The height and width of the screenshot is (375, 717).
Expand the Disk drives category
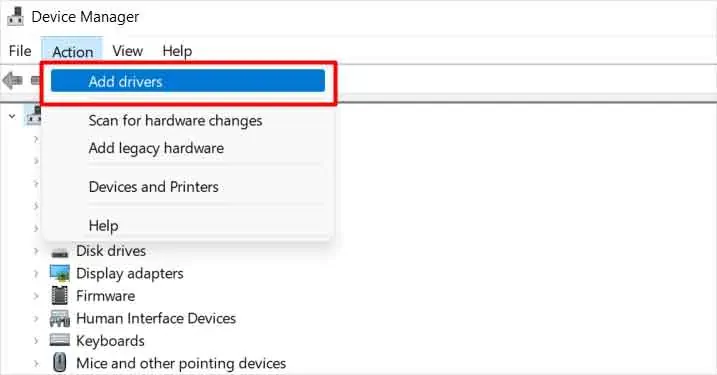(x=36, y=251)
